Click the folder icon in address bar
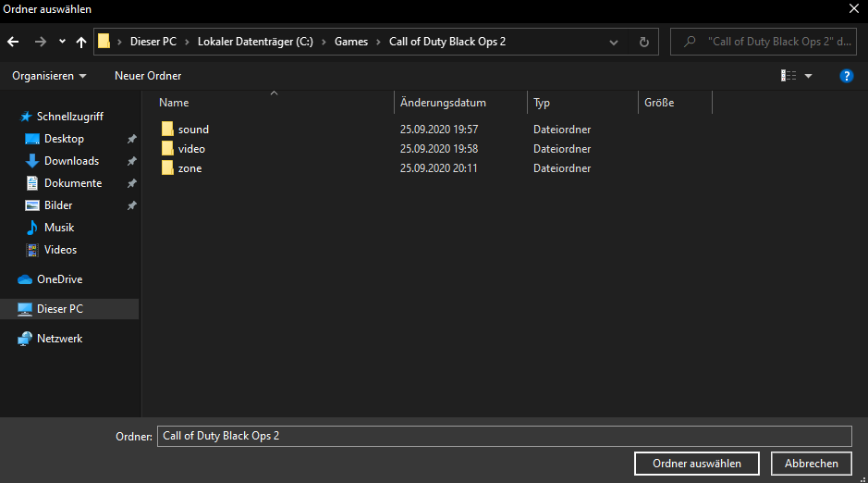868x483 pixels. 104,42
